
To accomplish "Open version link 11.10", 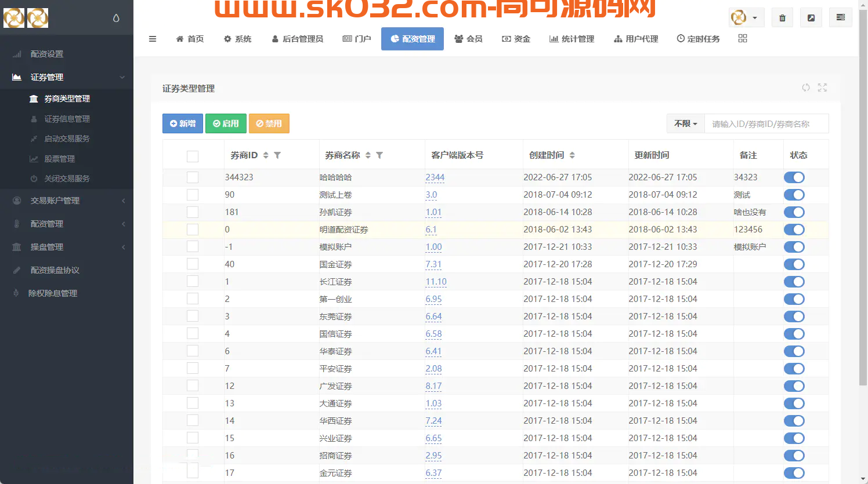I will pos(436,282).
